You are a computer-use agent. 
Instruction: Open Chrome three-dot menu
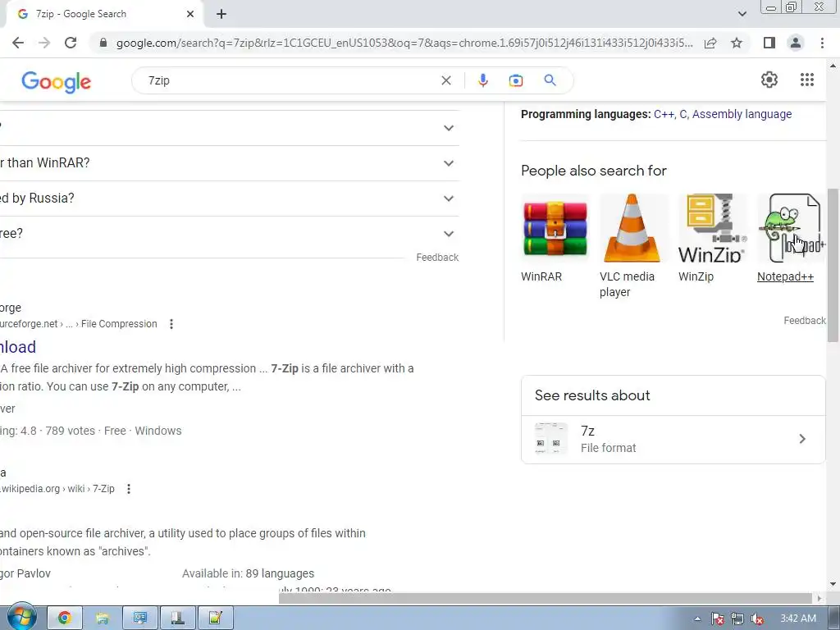coord(822,43)
